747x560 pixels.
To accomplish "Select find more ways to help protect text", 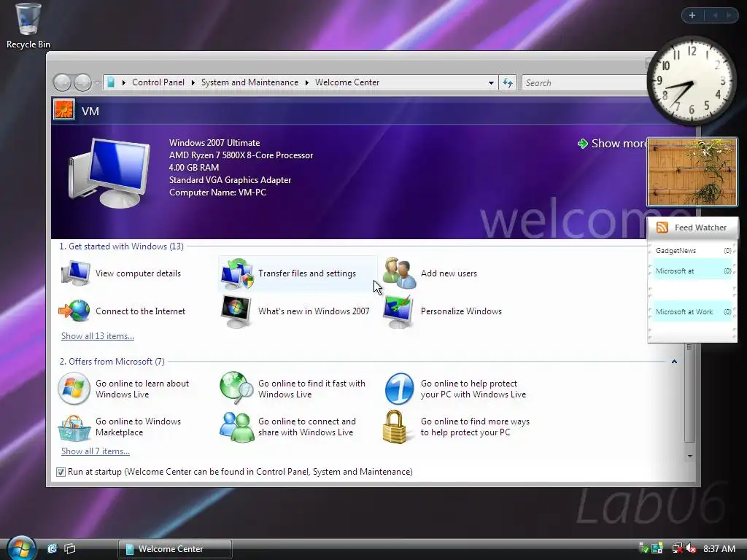I will (x=475, y=427).
